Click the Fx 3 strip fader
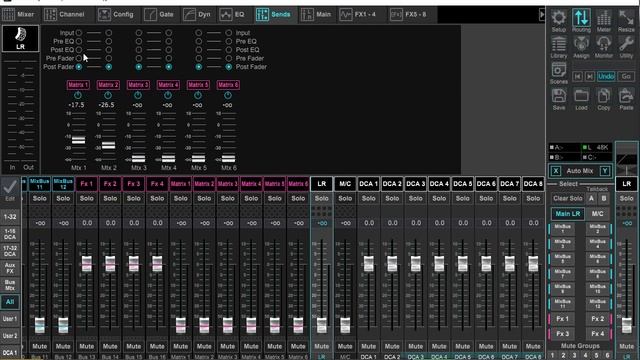Viewport: 640px width, 360px height. [133, 264]
